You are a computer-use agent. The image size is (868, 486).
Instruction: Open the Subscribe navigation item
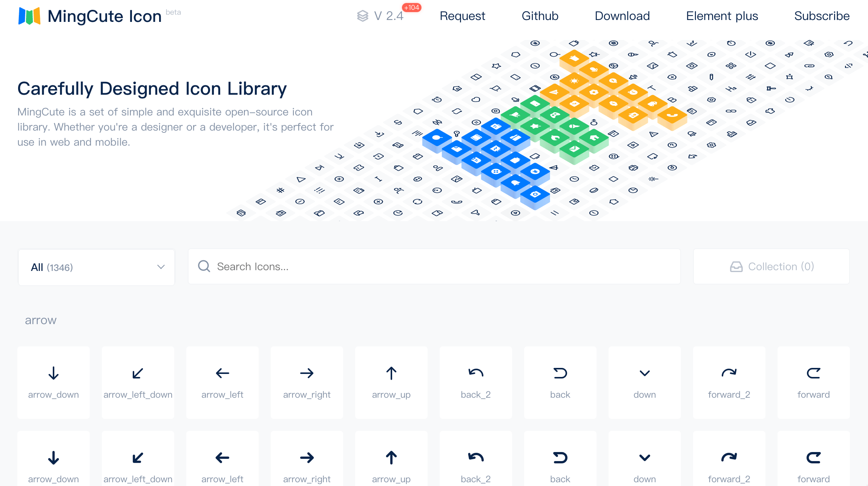[822, 16]
